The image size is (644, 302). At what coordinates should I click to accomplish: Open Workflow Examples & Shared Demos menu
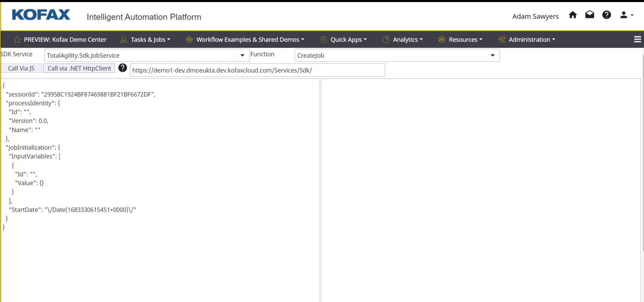pyautogui.click(x=245, y=40)
